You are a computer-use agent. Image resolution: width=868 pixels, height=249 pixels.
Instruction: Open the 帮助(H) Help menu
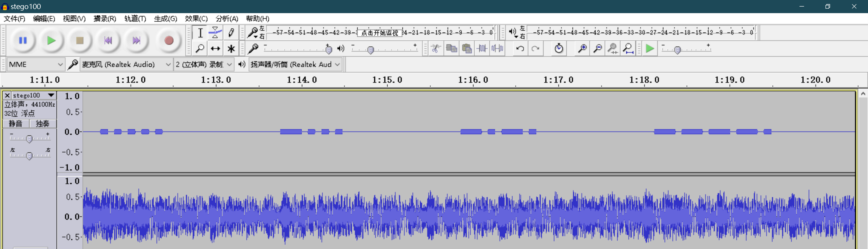tap(257, 19)
